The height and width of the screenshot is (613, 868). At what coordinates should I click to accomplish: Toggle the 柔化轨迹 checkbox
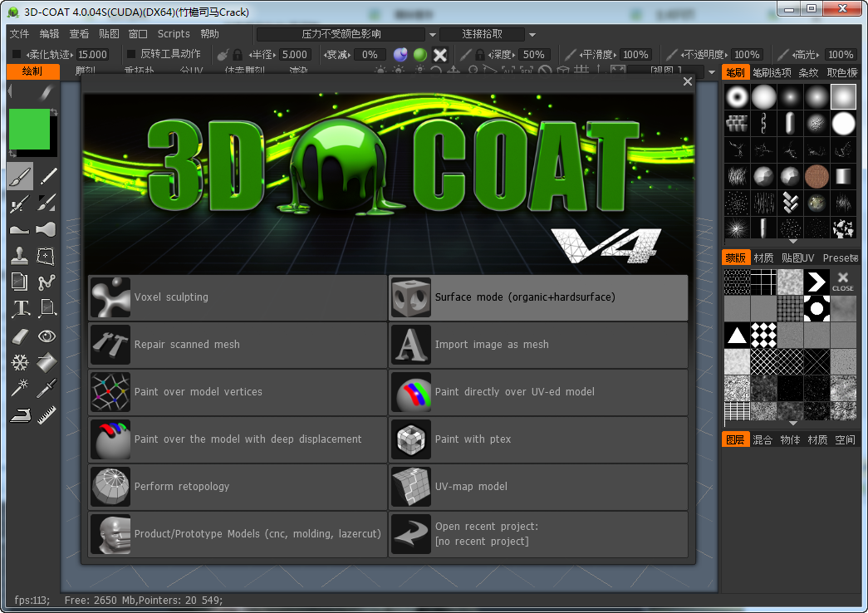click(17, 54)
